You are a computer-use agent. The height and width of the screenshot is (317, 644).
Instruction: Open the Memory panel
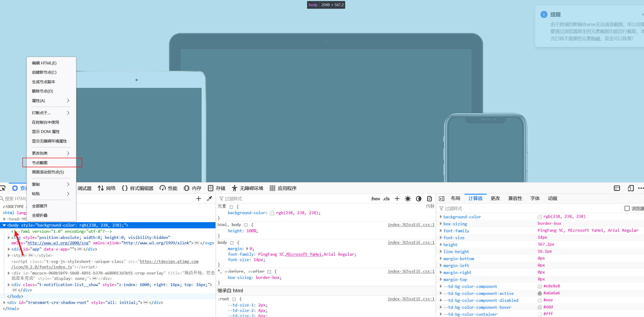pyautogui.click(x=193, y=188)
